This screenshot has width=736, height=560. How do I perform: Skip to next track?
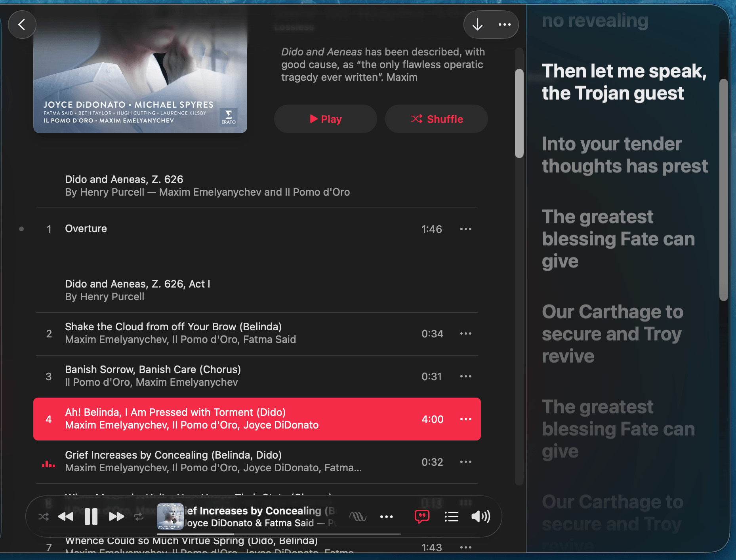(116, 516)
